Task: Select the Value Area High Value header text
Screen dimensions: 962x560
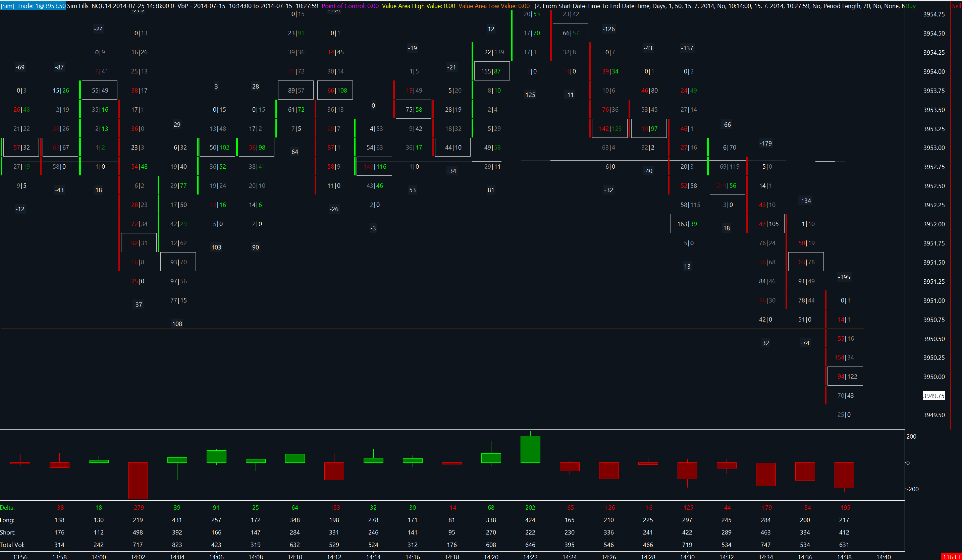Action: tap(418, 6)
